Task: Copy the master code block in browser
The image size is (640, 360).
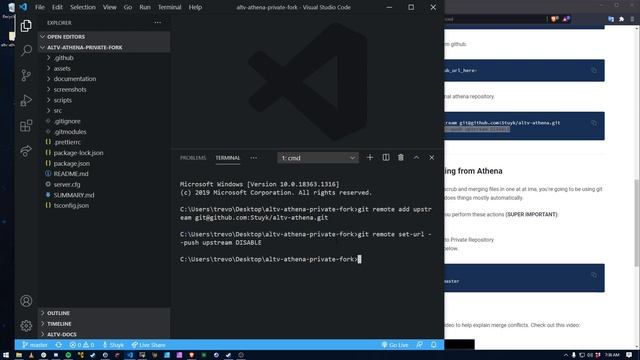Action: (593, 275)
